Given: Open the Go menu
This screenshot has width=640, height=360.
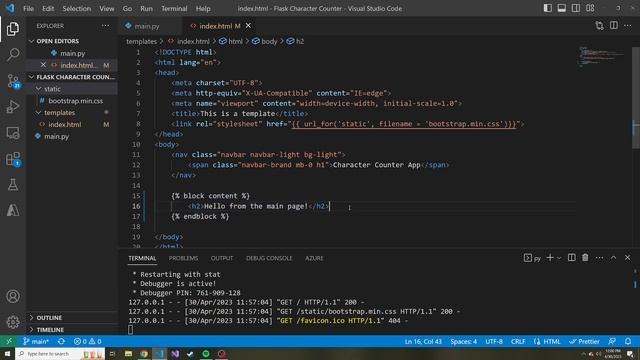Looking at the screenshot, I should tap(127, 8).
